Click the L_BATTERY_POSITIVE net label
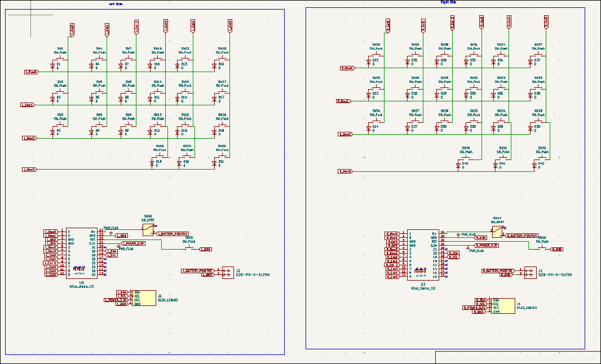Screen dimensions: 601x364 coord(173,233)
